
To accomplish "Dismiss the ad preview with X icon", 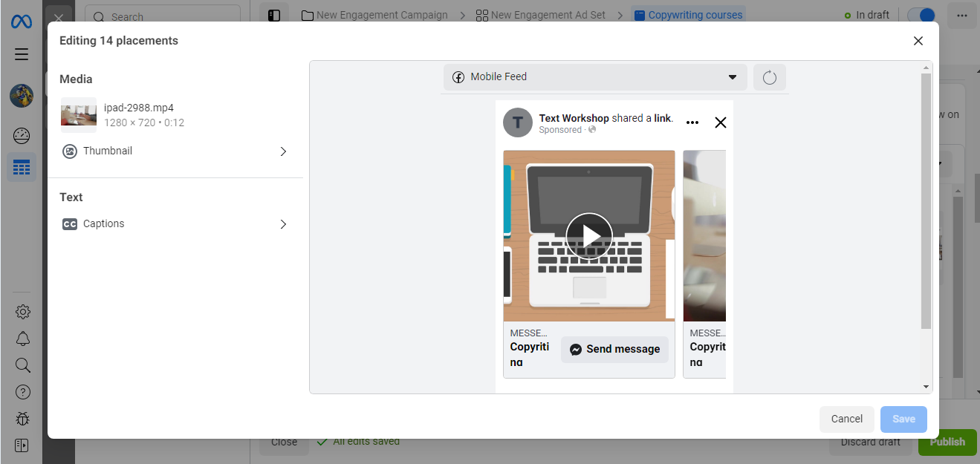I will (x=720, y=122).
